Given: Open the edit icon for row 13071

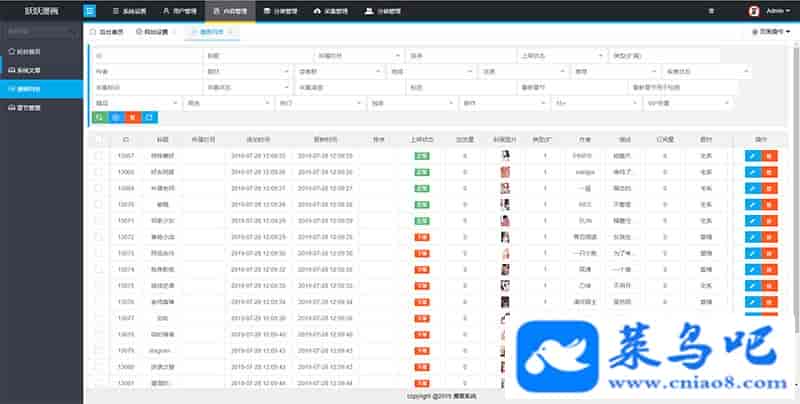Looking at the screenshot, I should [x=751, y=220].
